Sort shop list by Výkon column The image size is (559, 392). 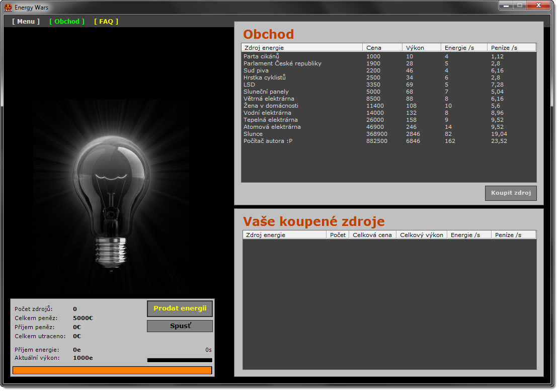(x=422, y=48)
